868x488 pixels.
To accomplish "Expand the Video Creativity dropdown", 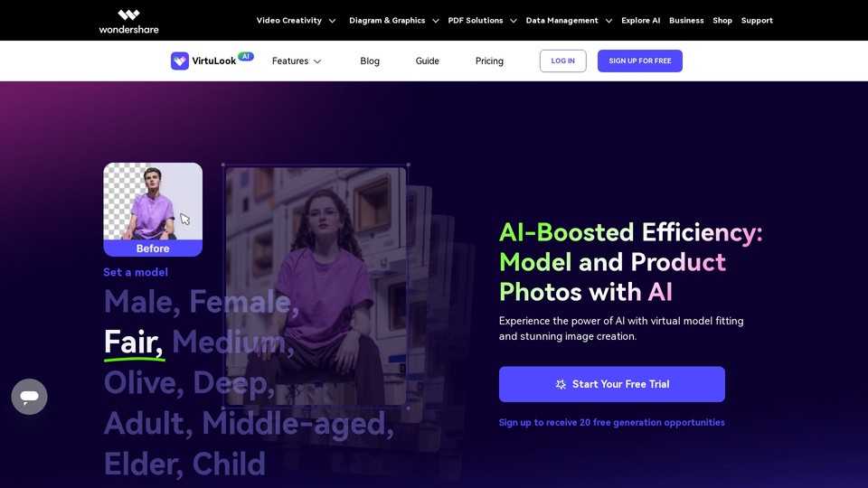I will click(296, 21).
